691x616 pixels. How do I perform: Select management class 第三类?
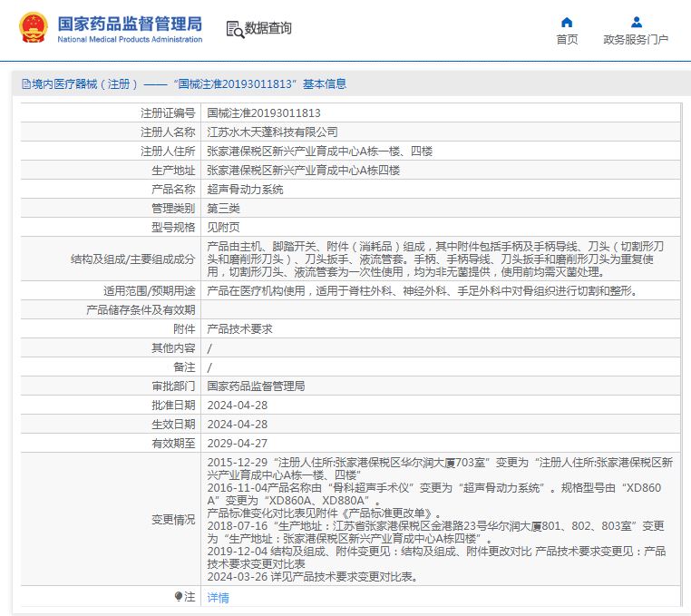point(223,208)
